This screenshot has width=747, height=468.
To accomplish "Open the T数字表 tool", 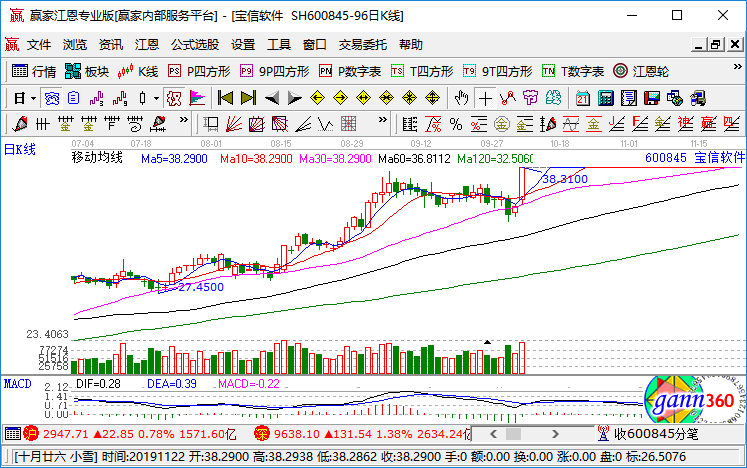I will point(573,71).
